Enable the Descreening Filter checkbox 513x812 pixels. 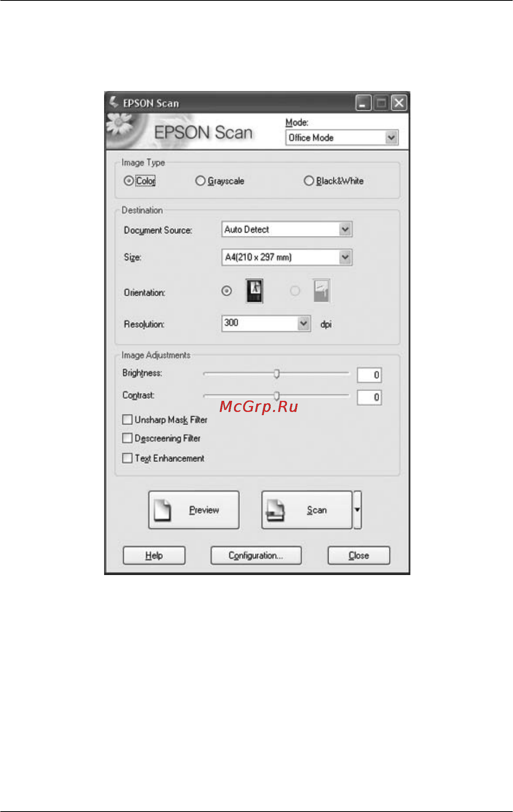[127, 438]
